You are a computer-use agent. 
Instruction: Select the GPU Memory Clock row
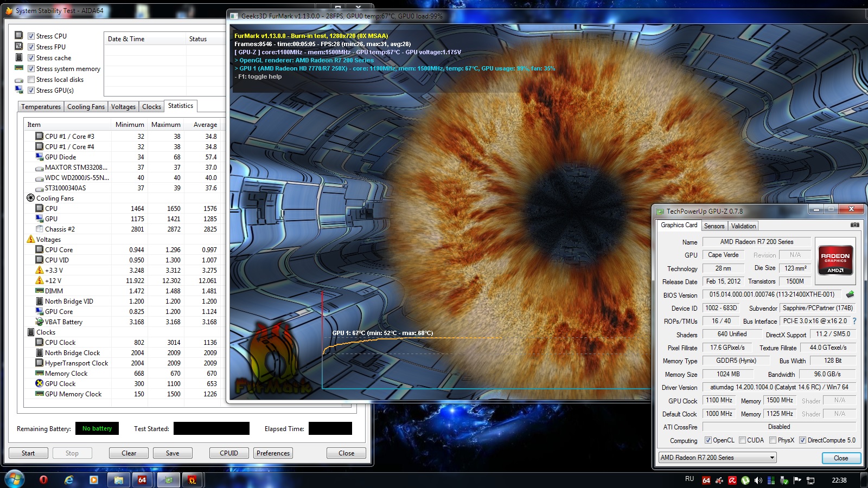tap(126, 394)
